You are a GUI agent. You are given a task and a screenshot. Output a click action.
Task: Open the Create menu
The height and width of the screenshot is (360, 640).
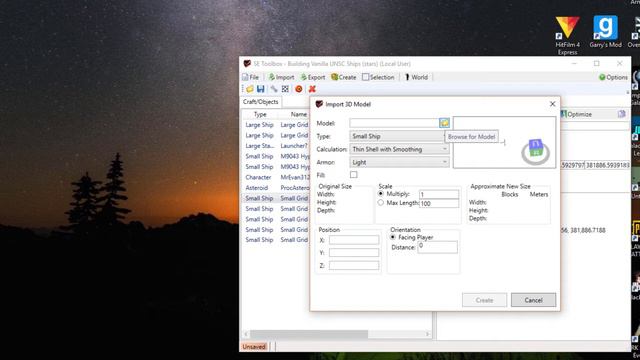tap(344, 77)
